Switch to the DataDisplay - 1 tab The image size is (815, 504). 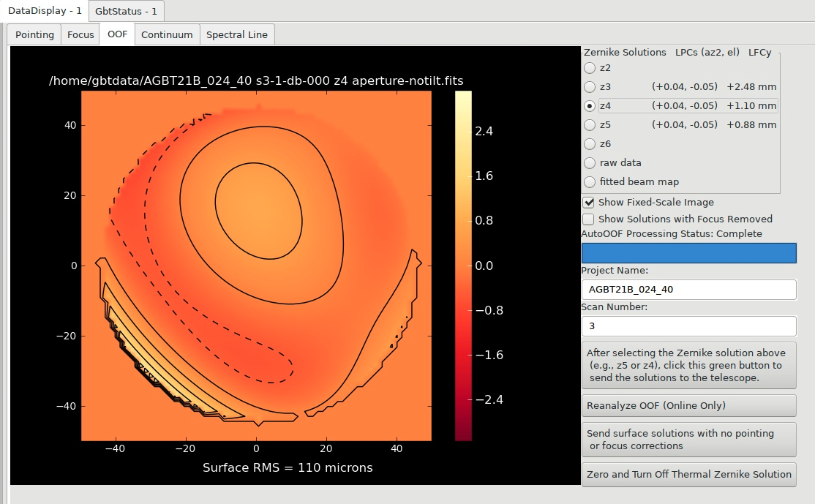45,11
